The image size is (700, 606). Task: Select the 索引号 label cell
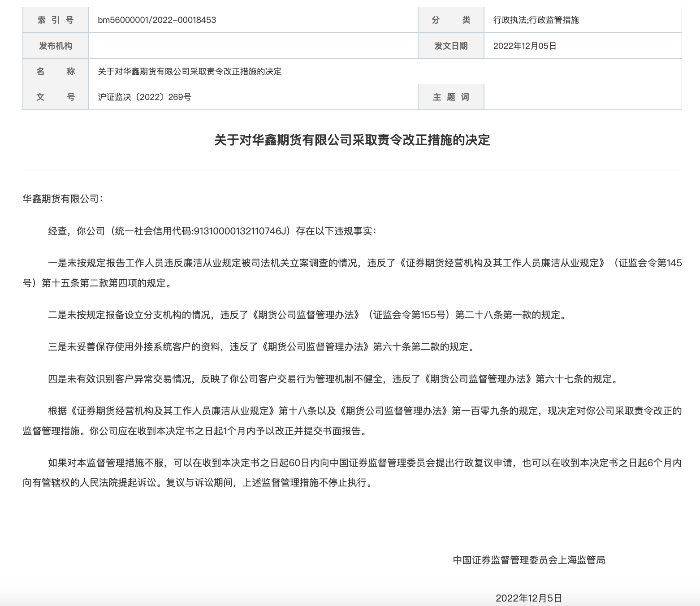click(x=55, y=20)
